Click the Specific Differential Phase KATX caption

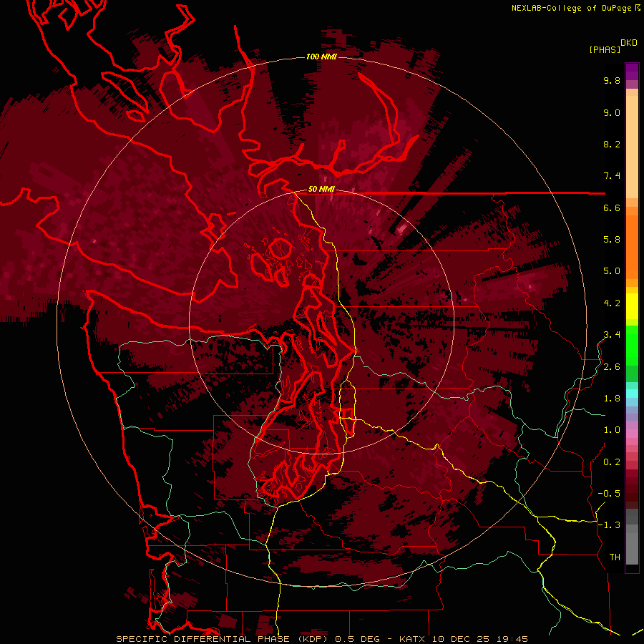click(x=321, y=639)
